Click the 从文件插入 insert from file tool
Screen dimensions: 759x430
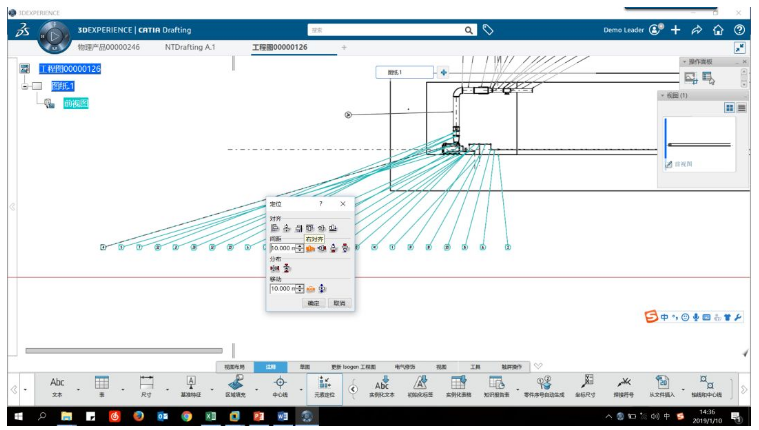[x=662, y=387]
